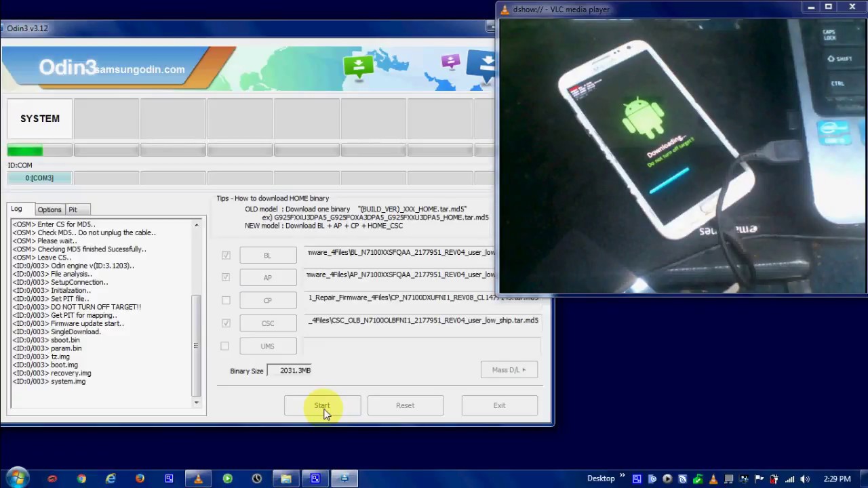Click the Show desktop strip beside the clock

864,479
